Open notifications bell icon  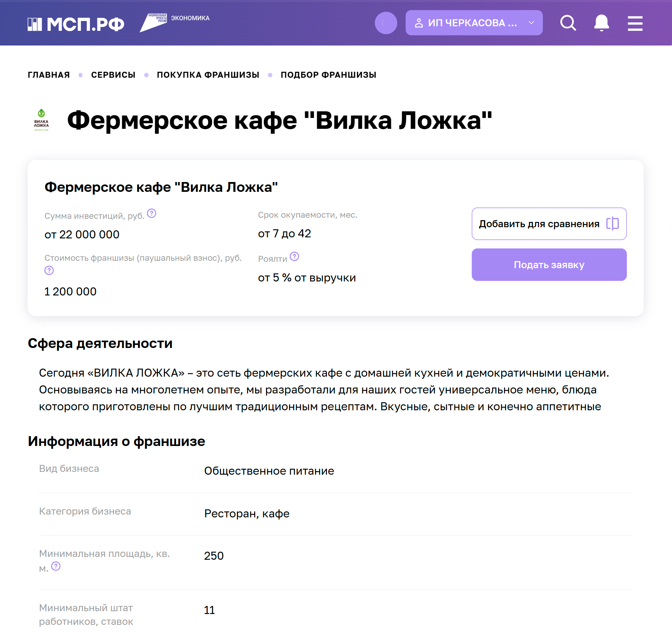(602, 23)
